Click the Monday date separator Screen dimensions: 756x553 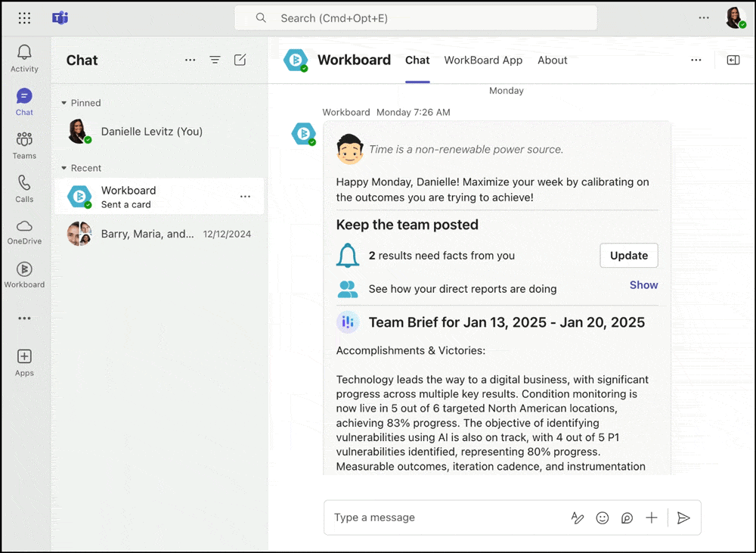point(507,91)
